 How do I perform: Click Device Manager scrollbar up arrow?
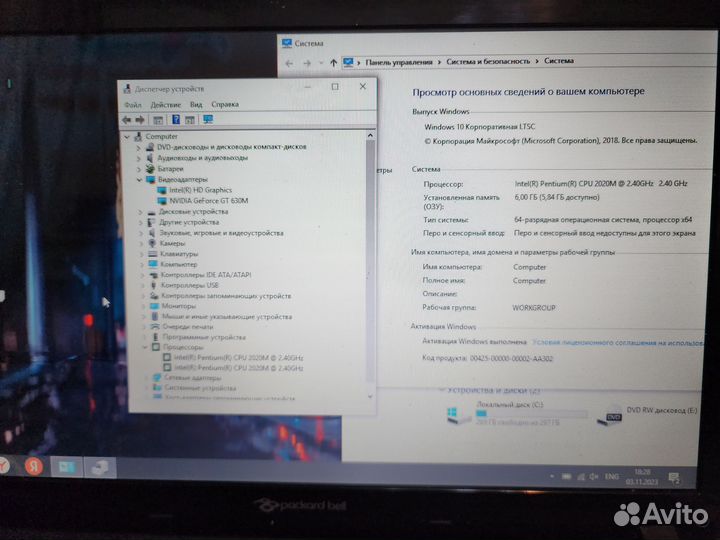pyautogui.click(x=370, y=136)
